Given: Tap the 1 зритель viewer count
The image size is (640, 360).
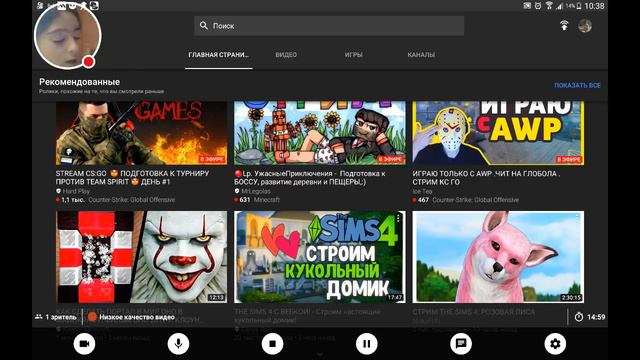Looking at the screenshot, I should (x=56, y=317).
